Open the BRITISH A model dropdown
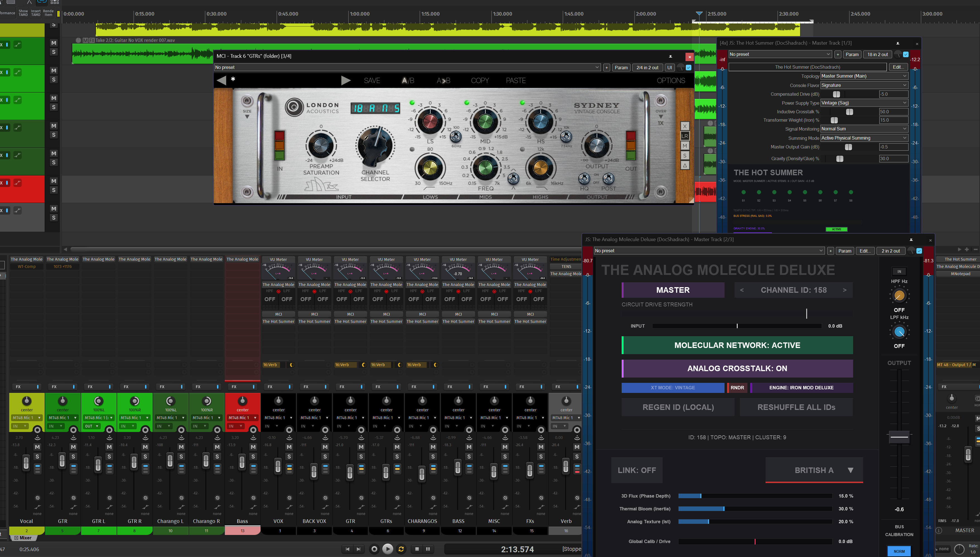 [814, 470]
